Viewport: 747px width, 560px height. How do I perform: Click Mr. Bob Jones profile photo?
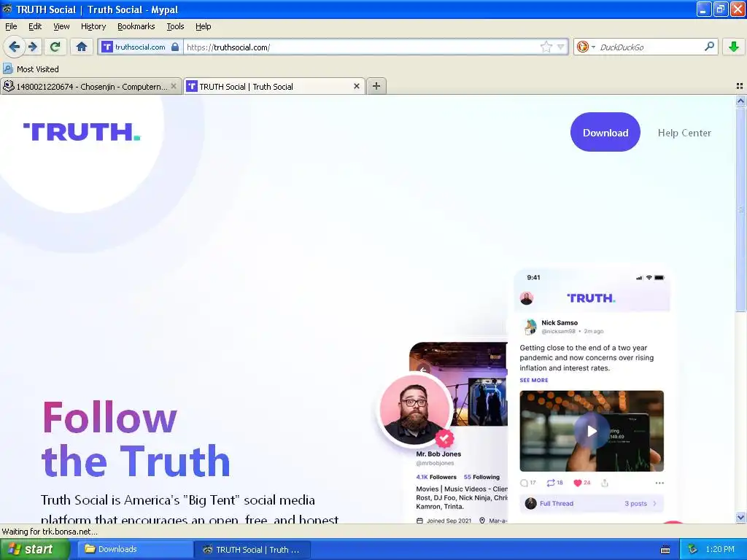414,410
